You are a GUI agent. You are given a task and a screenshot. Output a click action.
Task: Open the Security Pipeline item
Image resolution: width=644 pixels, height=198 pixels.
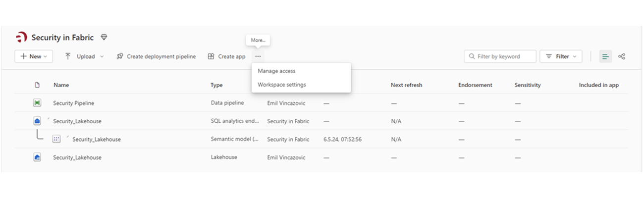74,103
